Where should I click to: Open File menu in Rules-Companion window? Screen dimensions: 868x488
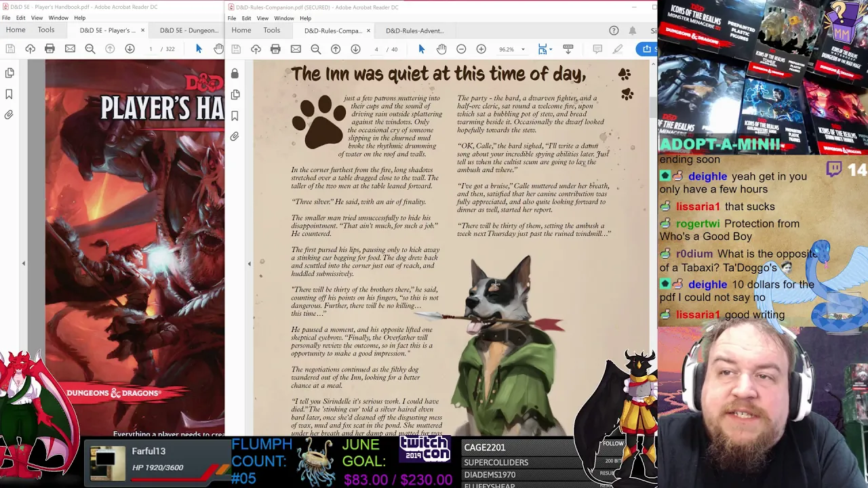coord(232,18)
